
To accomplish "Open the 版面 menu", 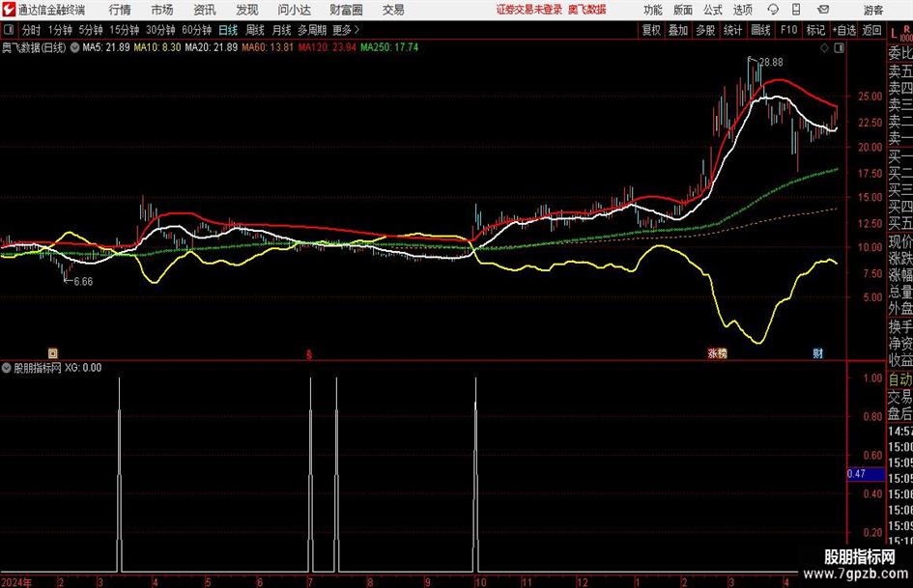I will [x=683, y=10].
